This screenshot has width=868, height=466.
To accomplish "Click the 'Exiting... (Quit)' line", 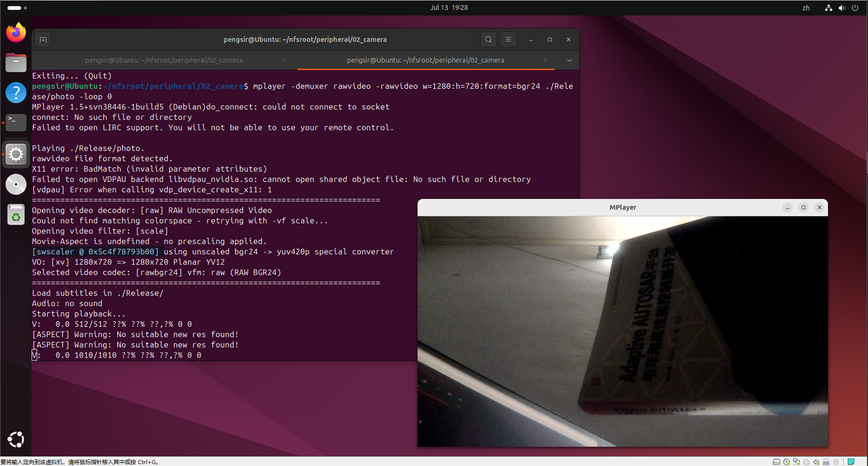I will pyautogui.click(x=72, y=76).
